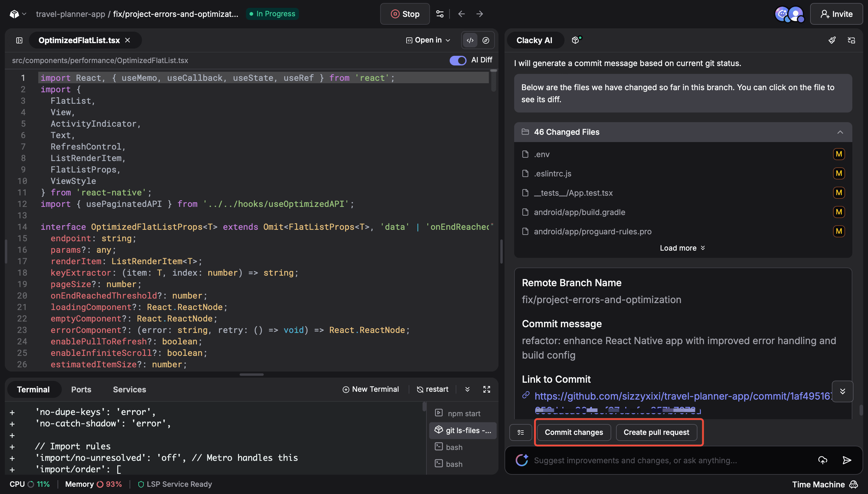This screenshot has height=494, width=868.
Task: Open the project dropdown chevron beside the logo
Action: (24, 14)
